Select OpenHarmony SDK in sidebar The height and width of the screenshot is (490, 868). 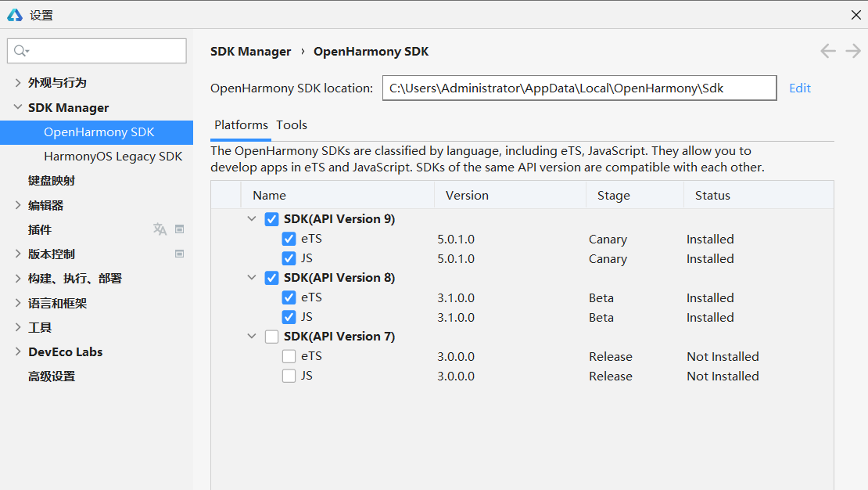coord(97,132)
